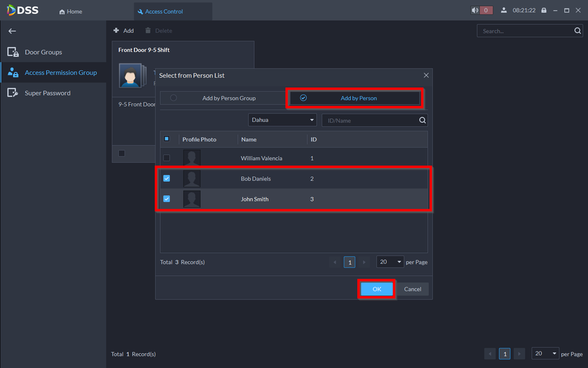
Task: Click the Access Permission Group person icon
Action: [x=13, y=73]
